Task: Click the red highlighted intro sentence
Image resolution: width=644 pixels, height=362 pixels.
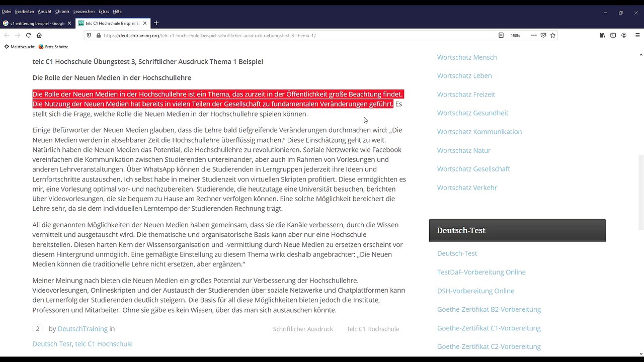Action: pos(218,99)
